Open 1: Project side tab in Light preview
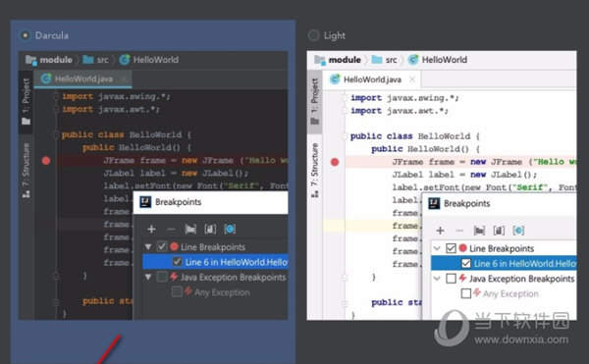This screenshot has height=364, width=589. tap(315, 102)
